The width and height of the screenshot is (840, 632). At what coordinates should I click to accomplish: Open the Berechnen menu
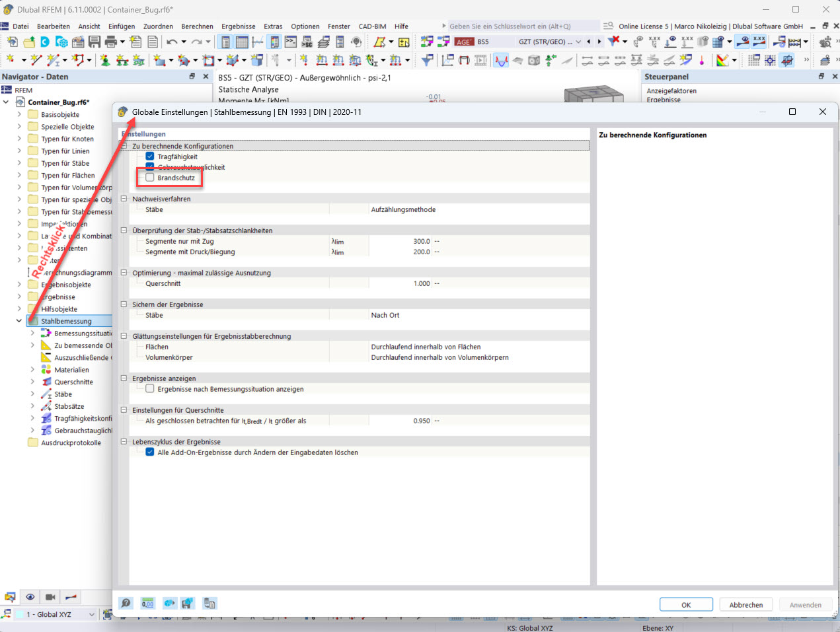[x=196, y=26]
